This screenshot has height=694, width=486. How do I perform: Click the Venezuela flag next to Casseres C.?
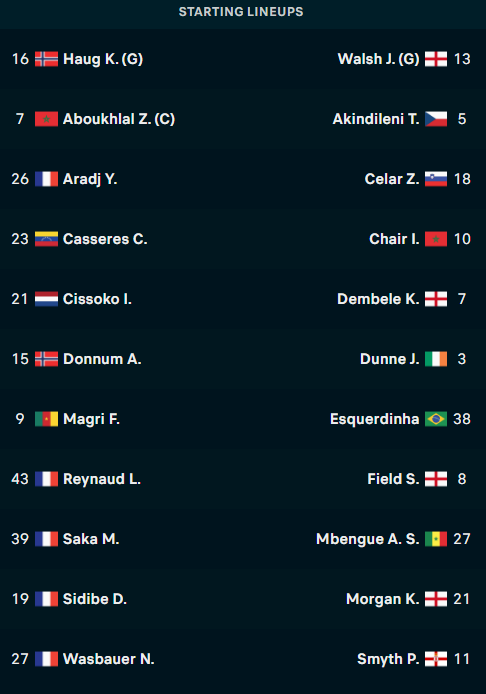tap(46, 239)
